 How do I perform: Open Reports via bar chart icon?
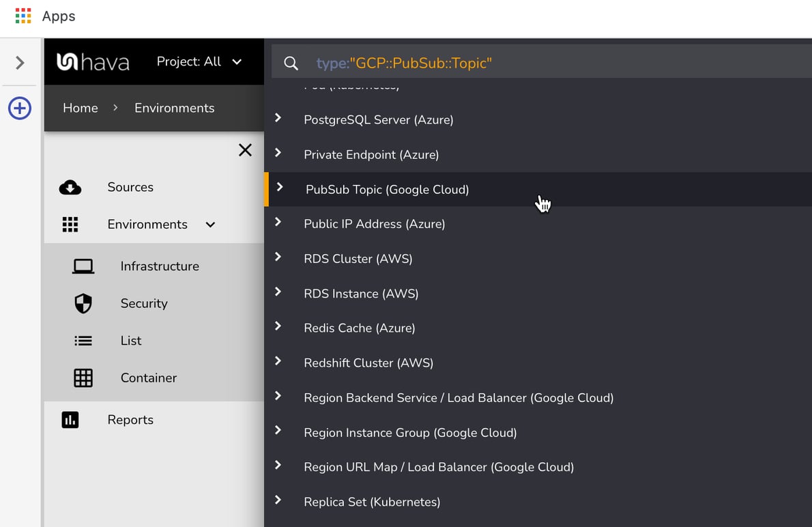click(70, 420)
